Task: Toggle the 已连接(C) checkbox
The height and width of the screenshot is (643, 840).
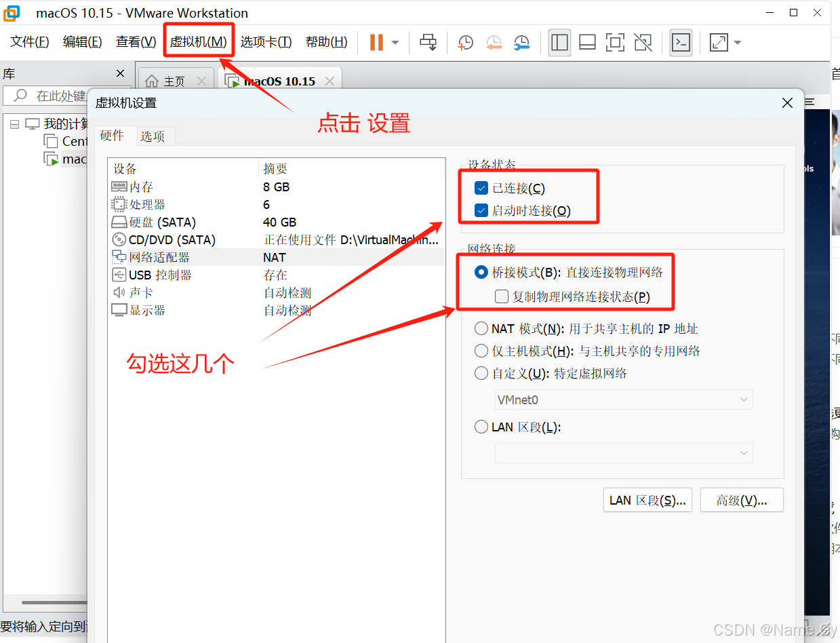Action: click(481, 188)
